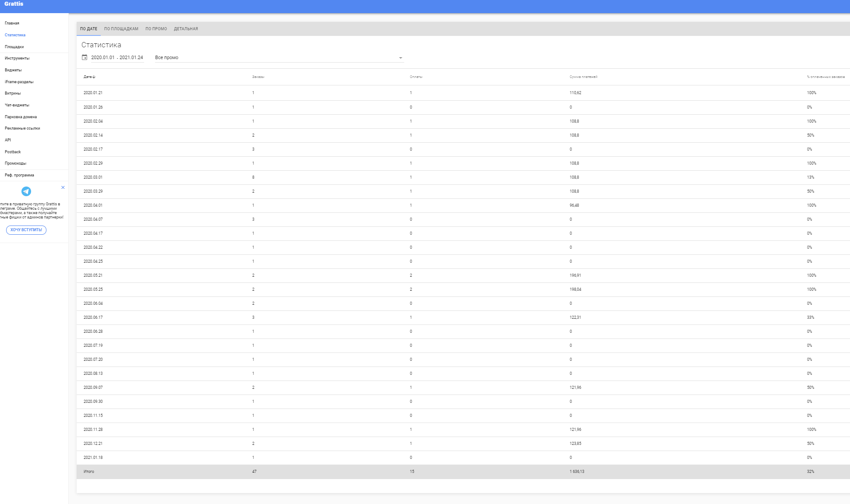Open the Детальная tab

[186, 29]
